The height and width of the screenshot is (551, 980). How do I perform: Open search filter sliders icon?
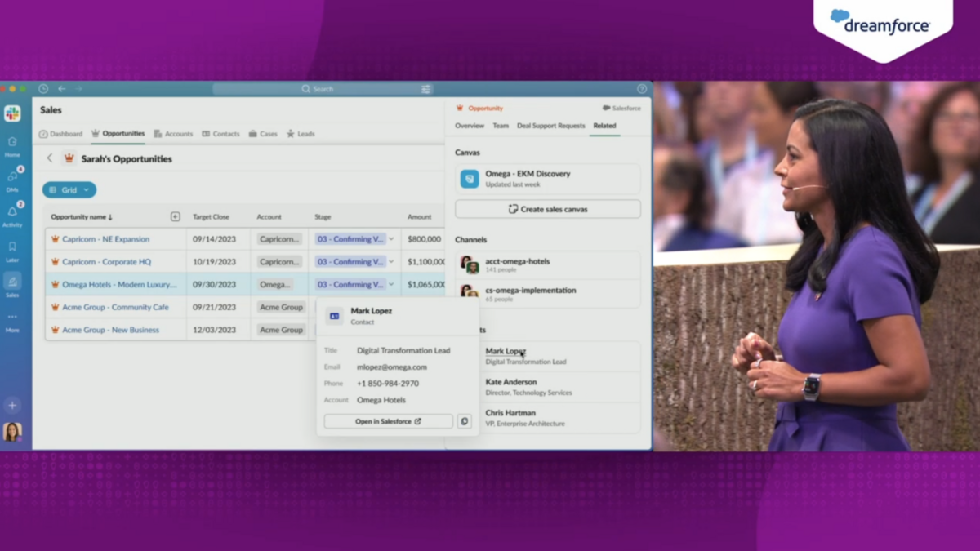tap(425, 89)
